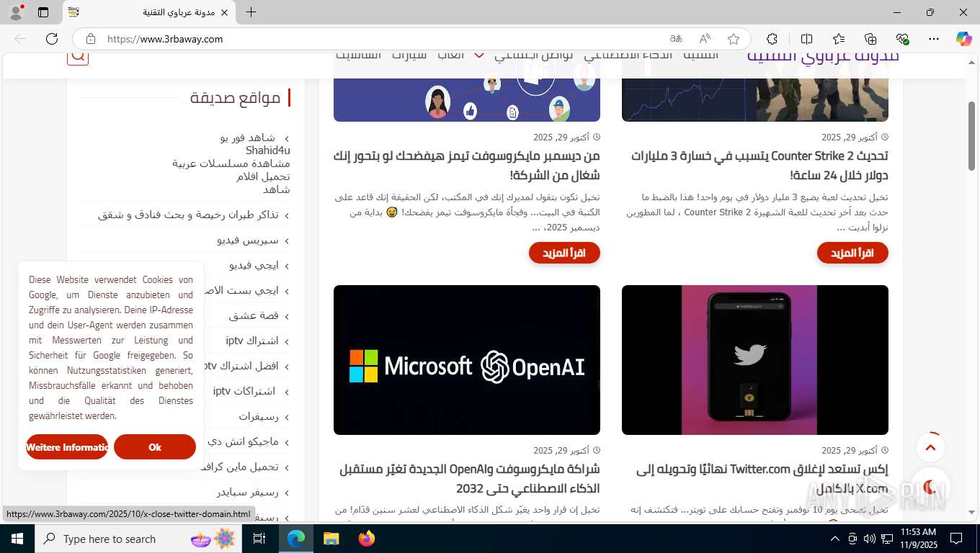Launch Firefox from the taskbar
The image size is (980, 553).
pyautogui.click(x=367, y=539)
